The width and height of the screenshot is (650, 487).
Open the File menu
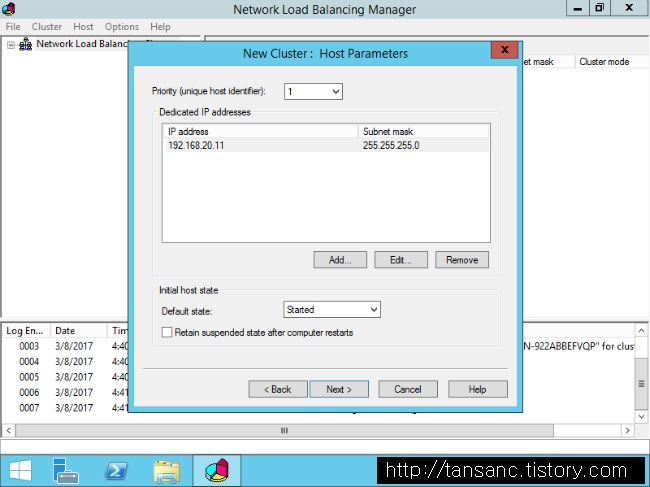[x=13, y=27]
